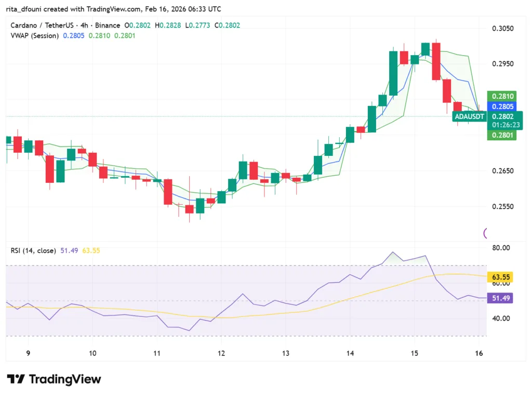Click the purple 51.49 RSI value label
The image size is (532, 397).
coord(500,298)
